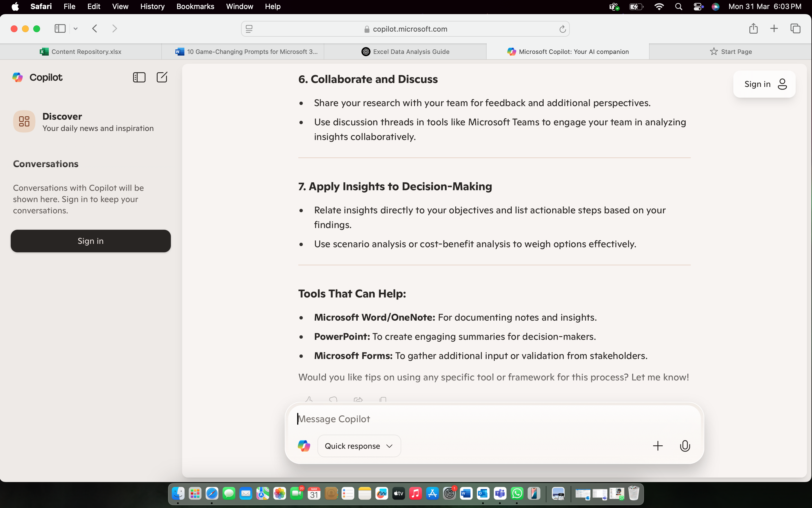Viewport: 812px width, 508px height.
Task: Share the response with the share icon
Action: [x=358, y=400]
